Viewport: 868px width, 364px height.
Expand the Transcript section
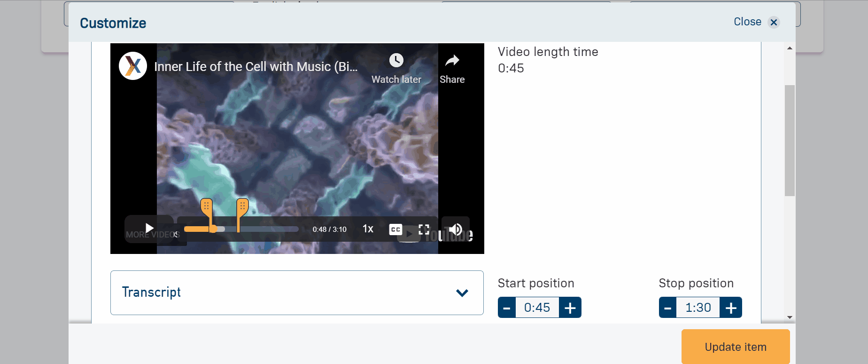coord(297,293)
